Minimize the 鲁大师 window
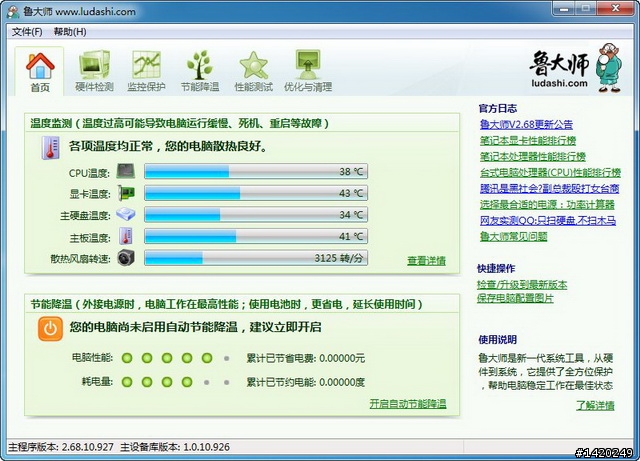 coord(564,8)
